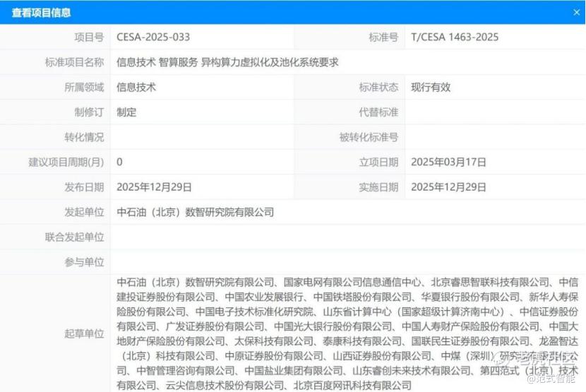Click 北京百度网讯科技有限公司 in drafting units

(352, 385)
